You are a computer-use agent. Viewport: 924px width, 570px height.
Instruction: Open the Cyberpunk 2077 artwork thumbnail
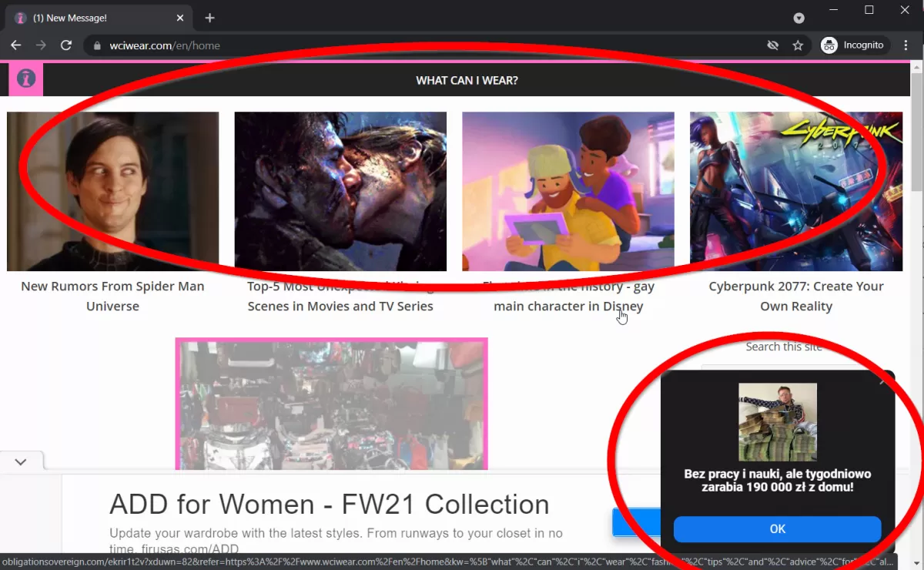point(796,191)
